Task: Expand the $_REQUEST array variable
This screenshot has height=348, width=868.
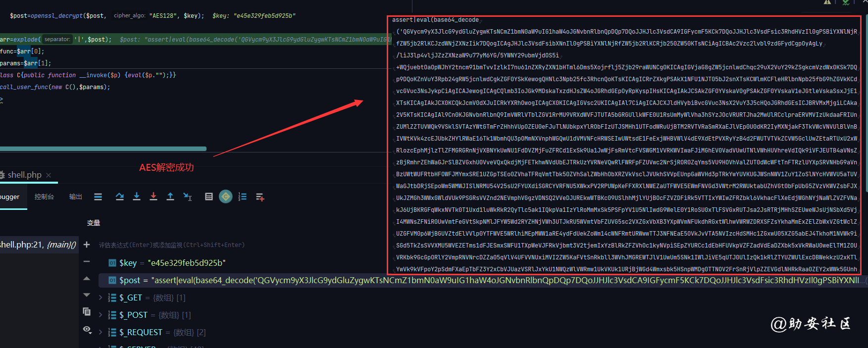Action: pos(101,332)
